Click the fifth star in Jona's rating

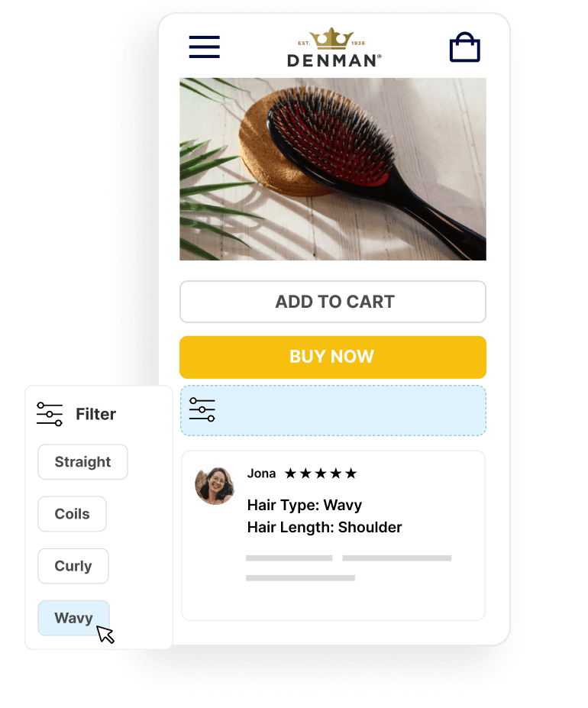click(351, 474)
